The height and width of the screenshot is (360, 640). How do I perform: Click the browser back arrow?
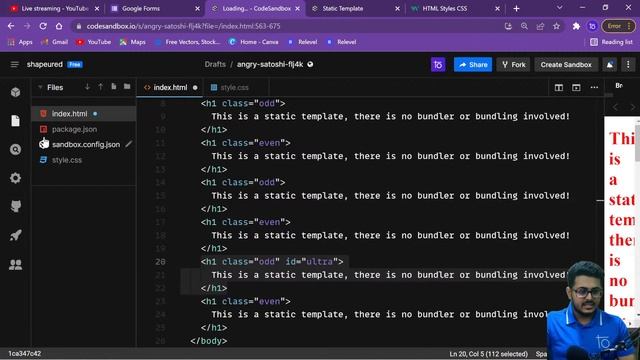11,26
